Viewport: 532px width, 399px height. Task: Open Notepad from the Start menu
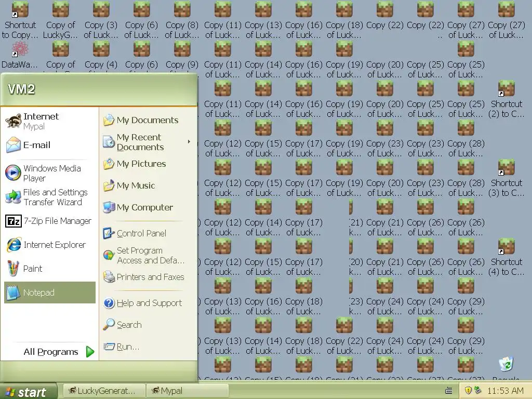coord(49,292)
